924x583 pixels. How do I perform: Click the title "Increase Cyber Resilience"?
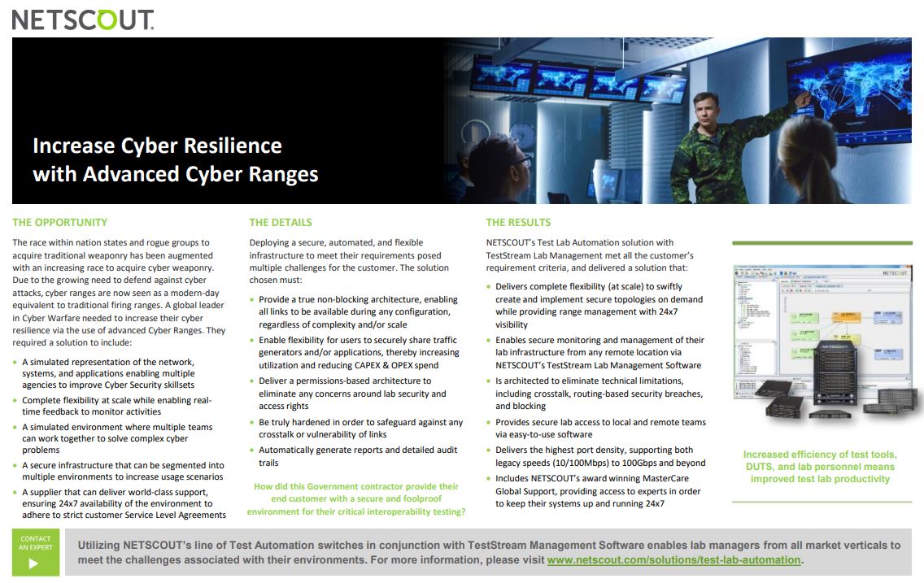(157, 146)
